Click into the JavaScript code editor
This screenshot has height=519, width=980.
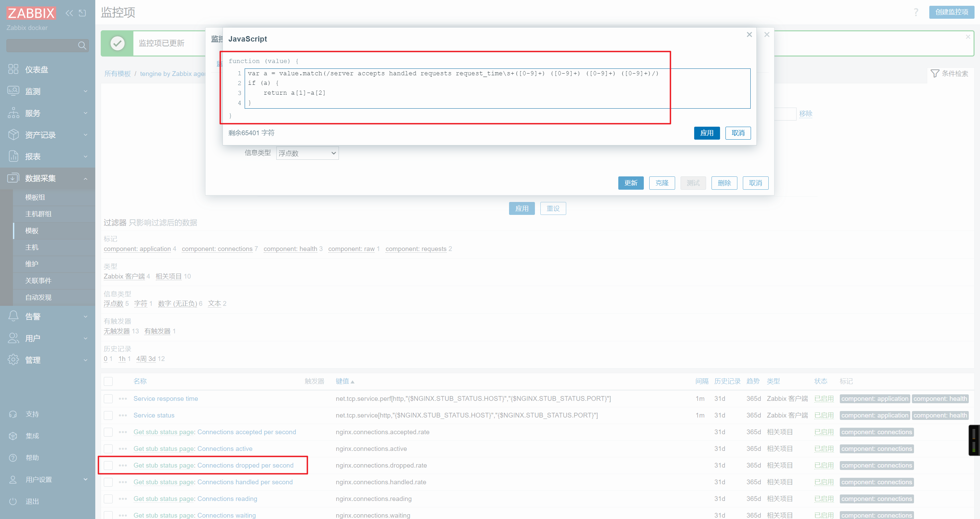pyautogui.click(x=497, y=88)
